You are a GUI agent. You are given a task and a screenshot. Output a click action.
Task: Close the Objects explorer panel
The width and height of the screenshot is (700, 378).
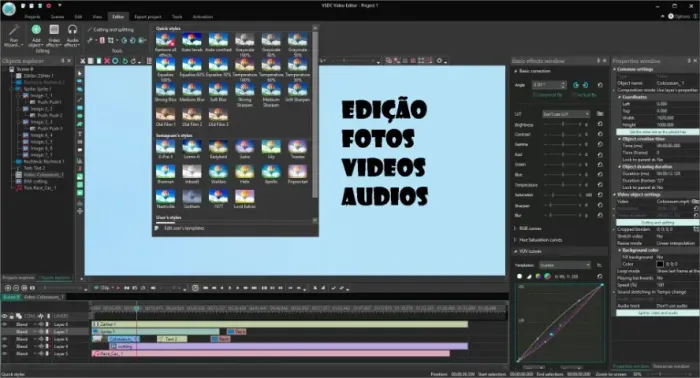point(69,61)
